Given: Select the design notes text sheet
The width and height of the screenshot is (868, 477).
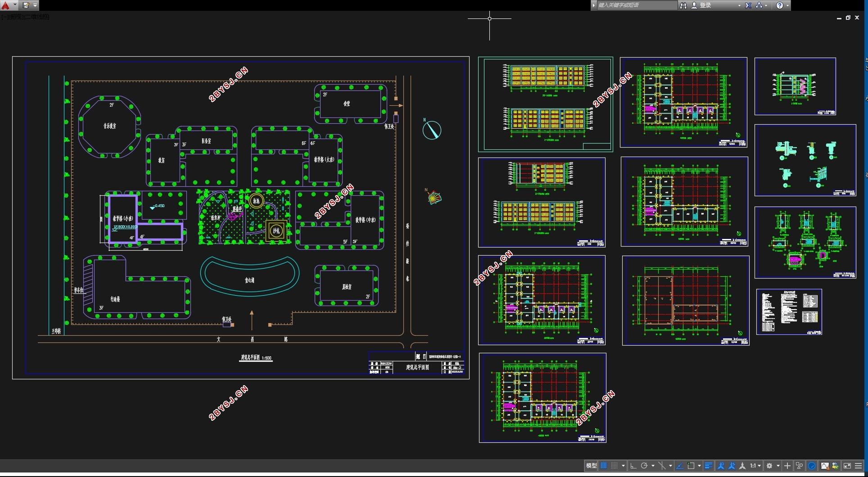Looking at the screenshot, I should tap(789, 312).
